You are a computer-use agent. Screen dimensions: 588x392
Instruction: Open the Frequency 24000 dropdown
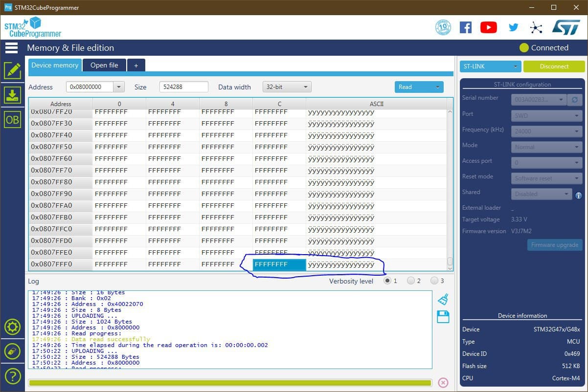click(546, 131)
